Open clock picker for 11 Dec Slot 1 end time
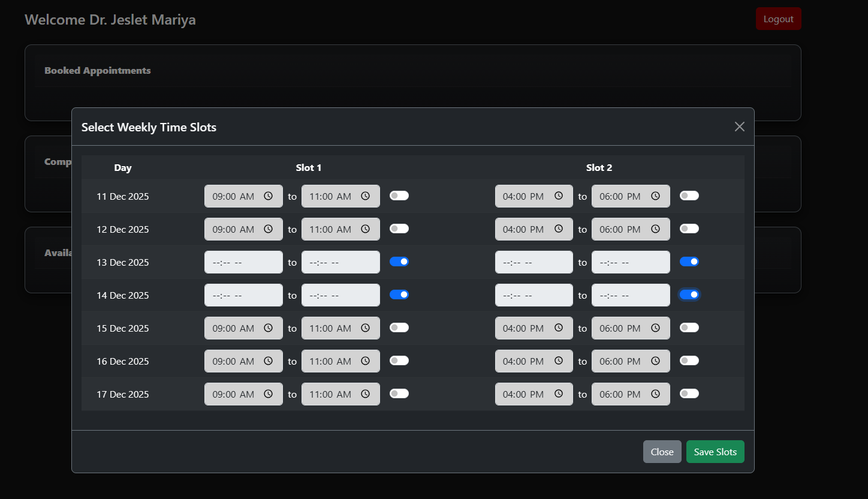Screen dimensions: 868x499 [366, 196]
